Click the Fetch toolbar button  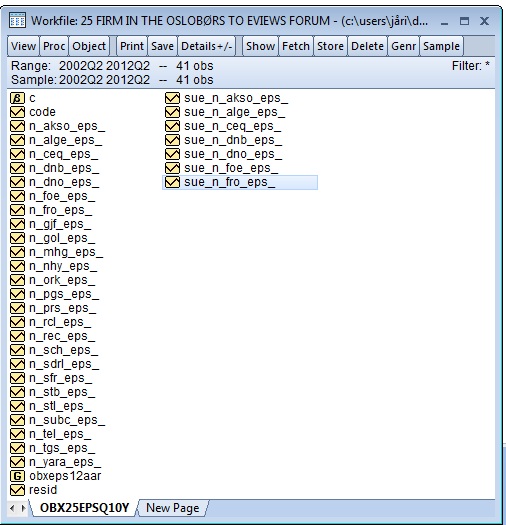296,46
